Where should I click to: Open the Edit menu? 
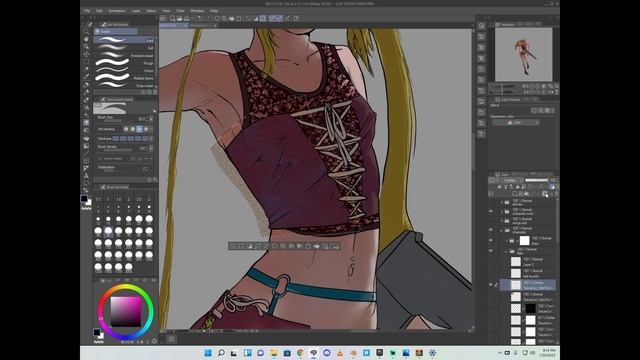tap(99, 11)
